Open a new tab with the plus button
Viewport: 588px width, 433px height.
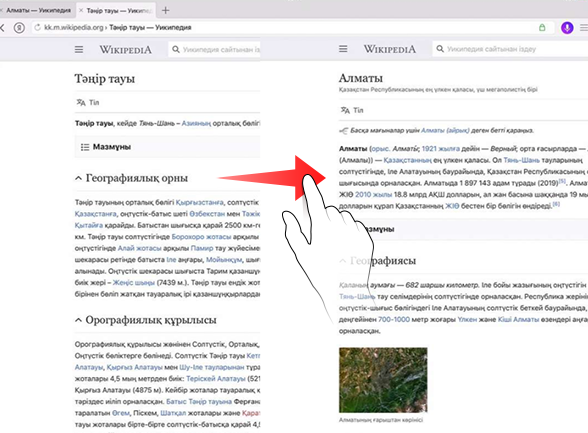click(x=165, y=10)
